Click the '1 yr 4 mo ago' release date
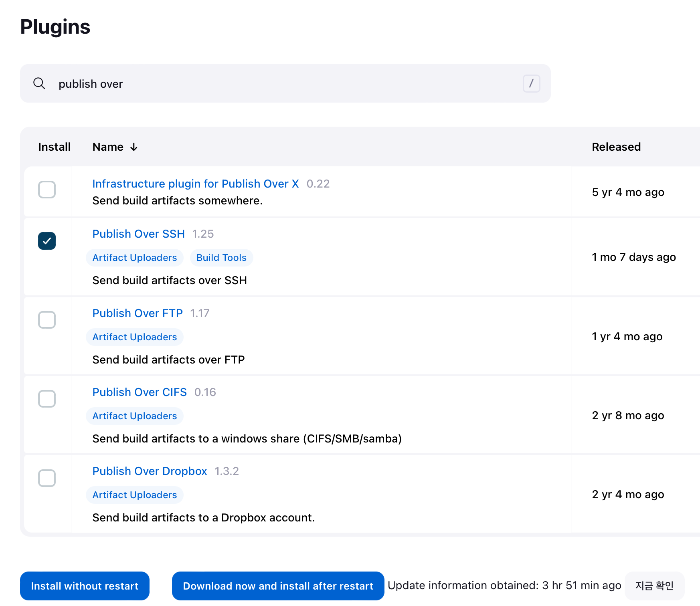 (x=627, y=337)
